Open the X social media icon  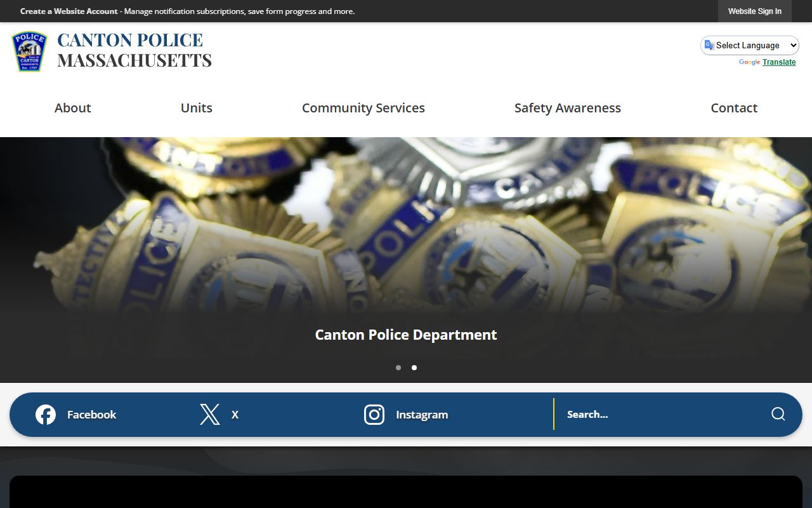(x=210, y=415)
